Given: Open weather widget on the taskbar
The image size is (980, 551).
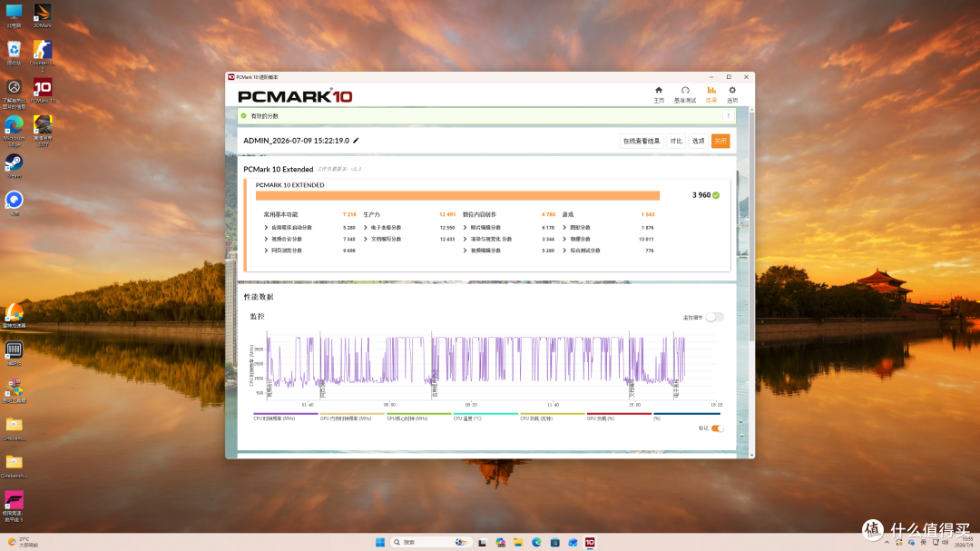Looking at the screenshot, I should (23, 542).
